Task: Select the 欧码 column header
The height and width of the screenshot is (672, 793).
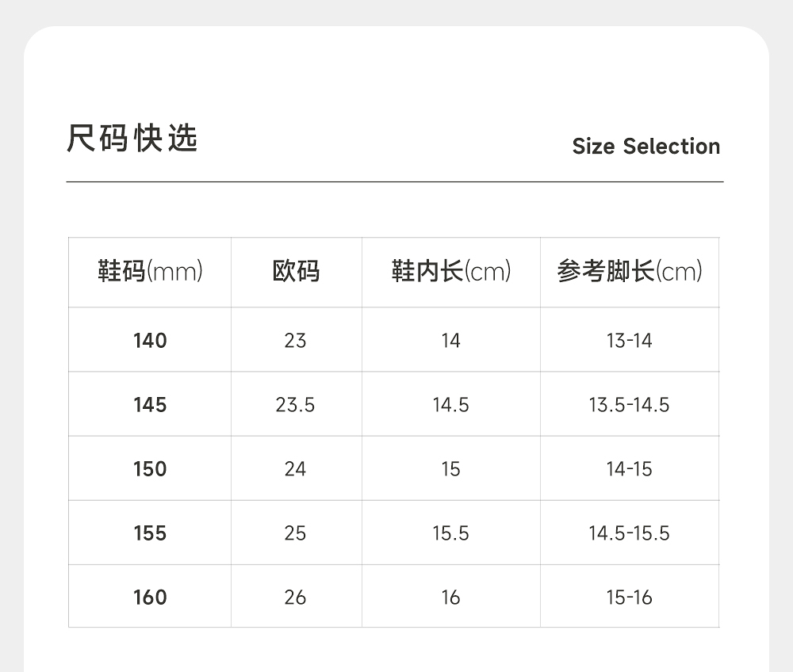Action: (x=296, y=272)
